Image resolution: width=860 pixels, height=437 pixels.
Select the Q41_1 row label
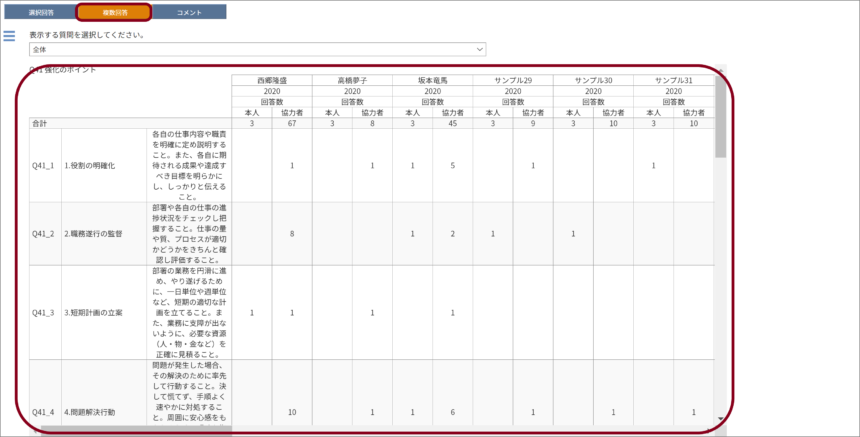45,165
